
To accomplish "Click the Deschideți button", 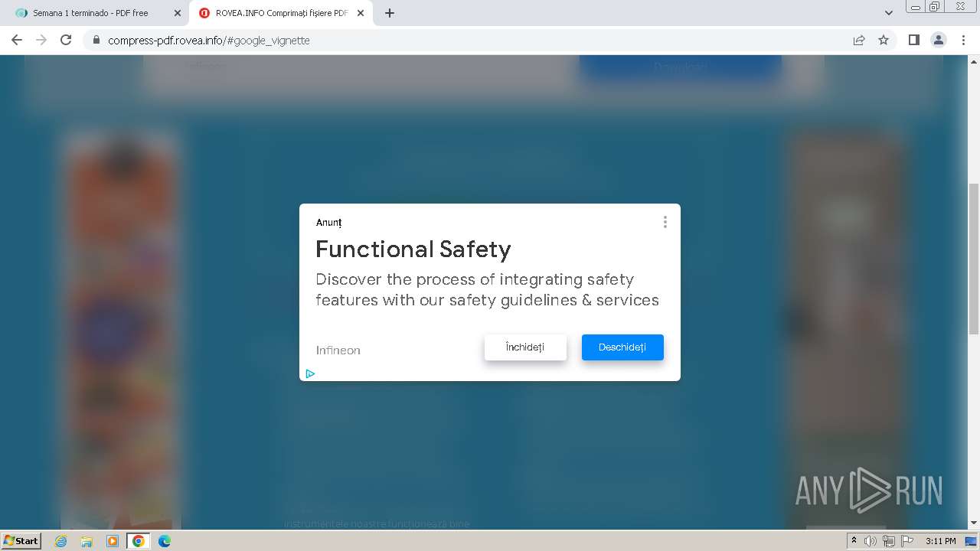I will coord(622,347).
